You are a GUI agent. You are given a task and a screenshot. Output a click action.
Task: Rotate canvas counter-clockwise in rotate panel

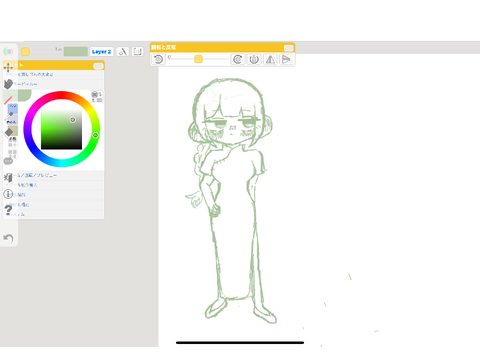point(158,59)
